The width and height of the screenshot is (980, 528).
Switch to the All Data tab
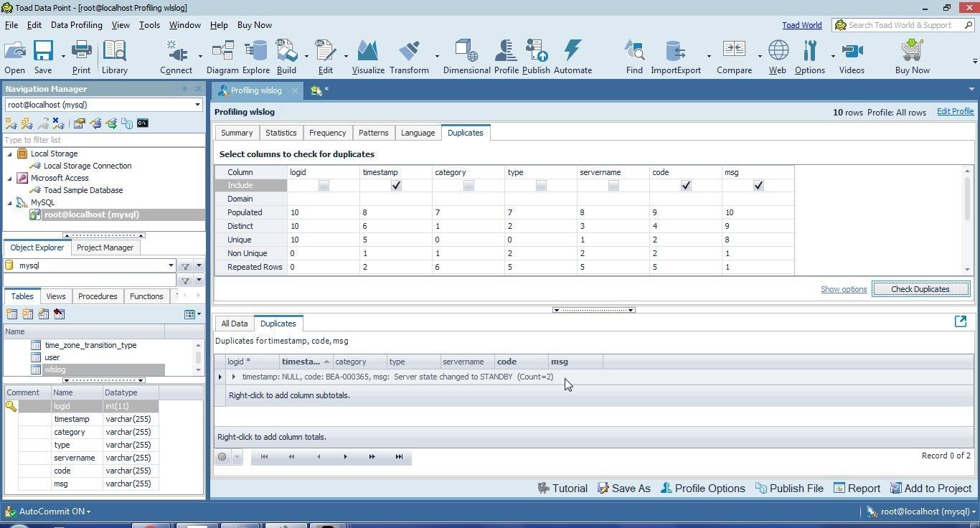tap(234, 324)
